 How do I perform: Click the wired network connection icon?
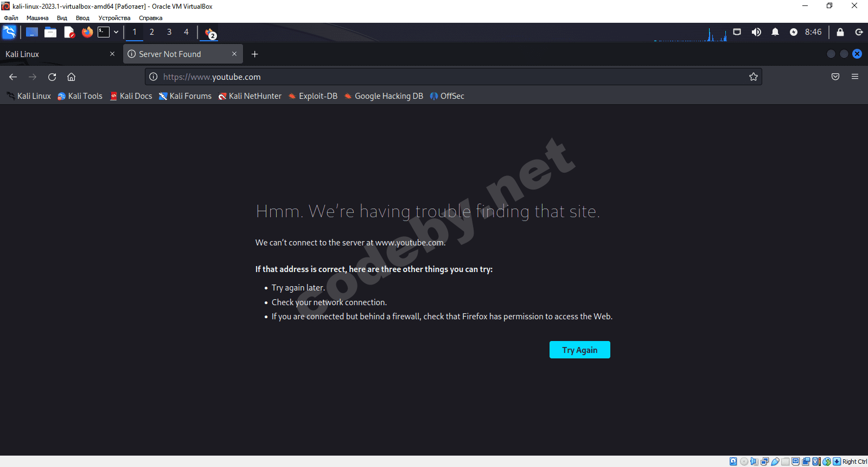click(x=737, y=32)
